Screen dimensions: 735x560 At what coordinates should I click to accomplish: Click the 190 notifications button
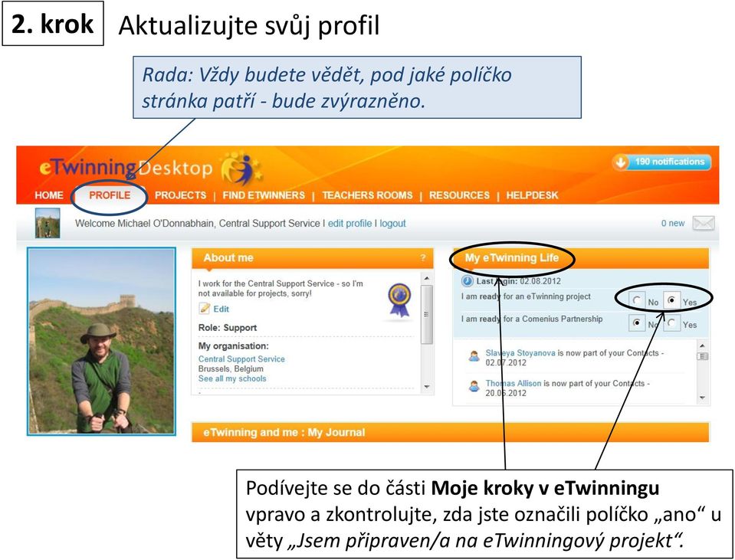661,162
